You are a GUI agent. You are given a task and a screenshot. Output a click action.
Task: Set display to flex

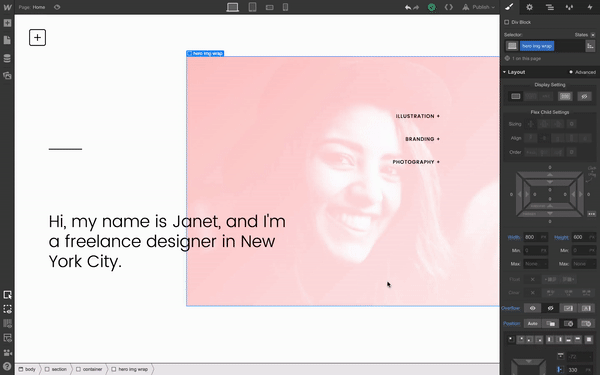pyautogui.click(x=565, y=96)
